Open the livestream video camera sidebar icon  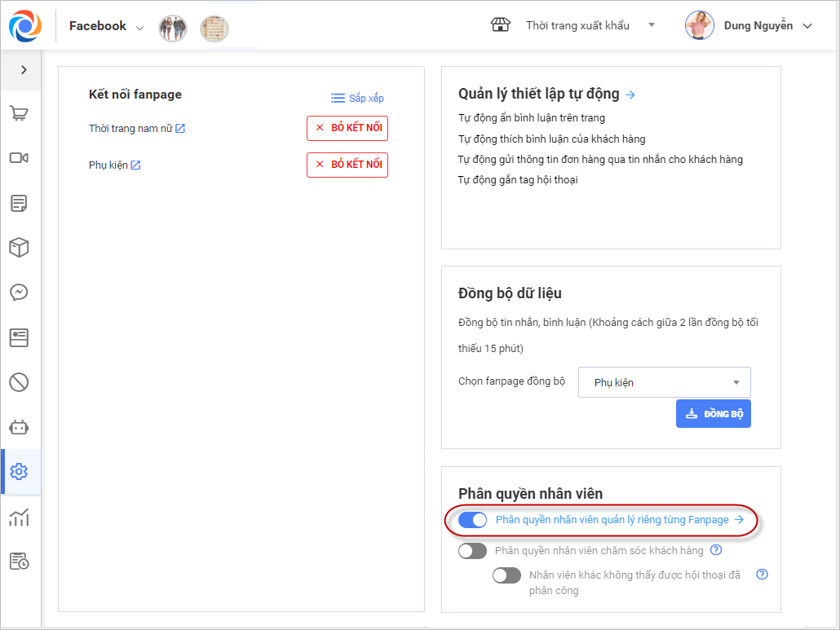19,157
